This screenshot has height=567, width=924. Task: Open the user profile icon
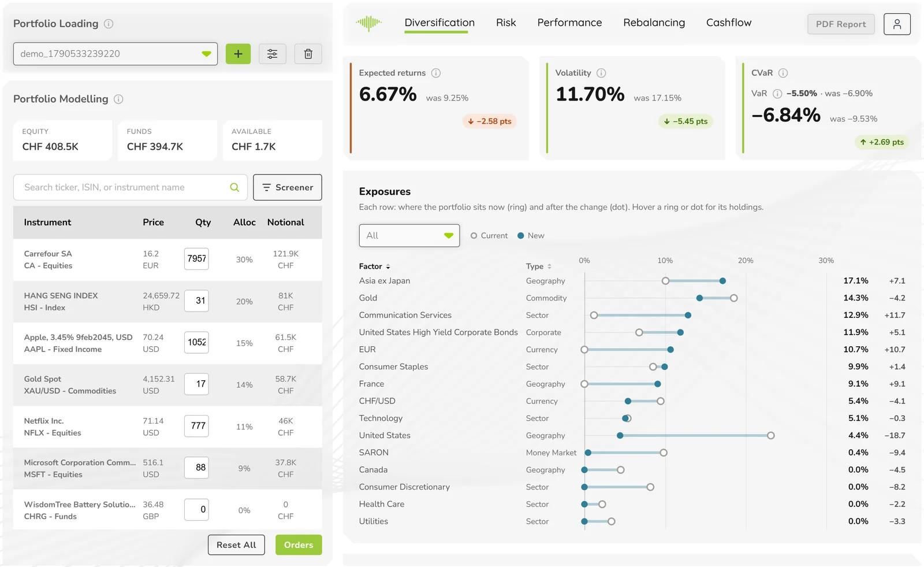(897, 24)
